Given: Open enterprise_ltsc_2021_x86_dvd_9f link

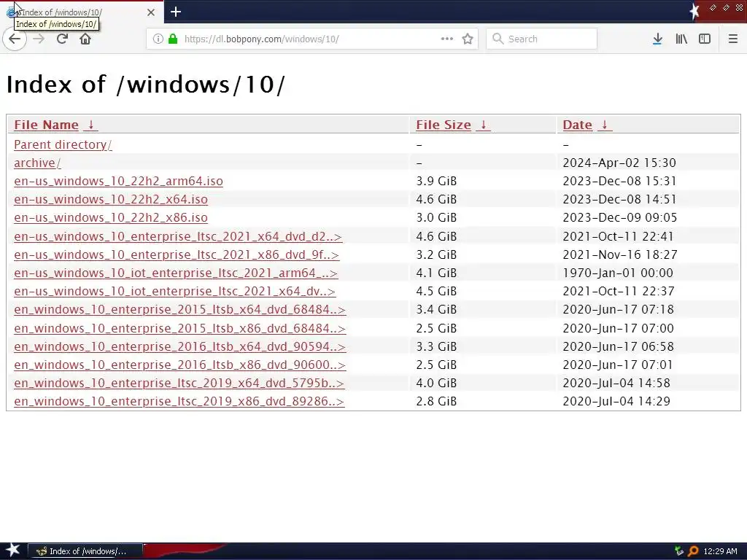Looking at the screenshot, I should (x=177, y=254).
